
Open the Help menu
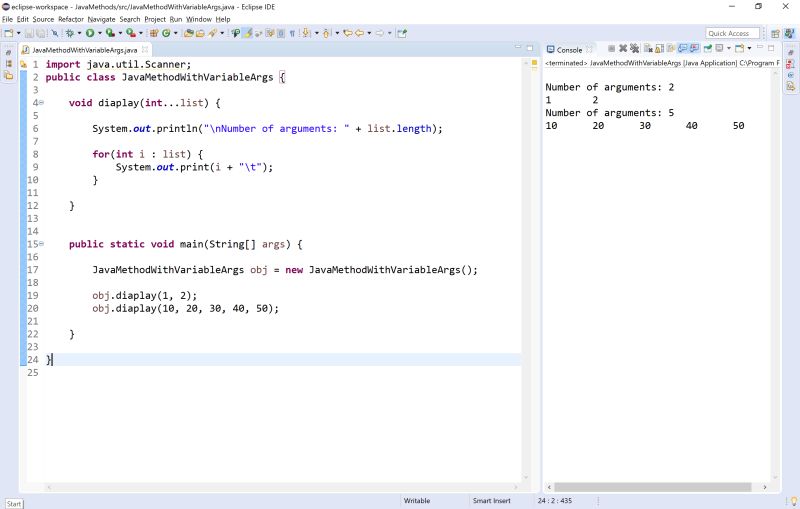[222, 19]
